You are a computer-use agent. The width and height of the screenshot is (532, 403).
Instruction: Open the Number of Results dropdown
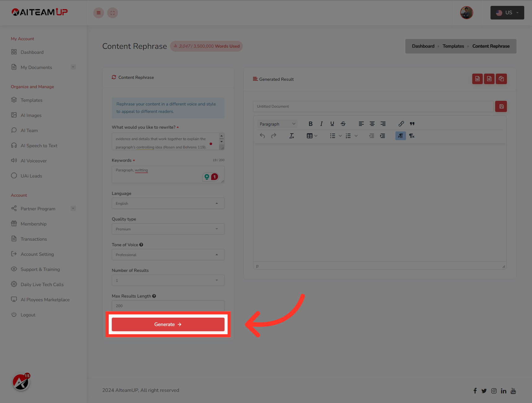pyautogui.click(x=168, y=280)
